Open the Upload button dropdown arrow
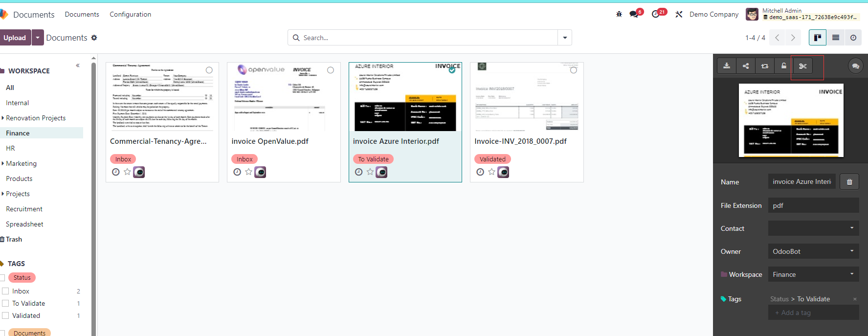This screenshot has width=868, height=336. click(38, 38)
